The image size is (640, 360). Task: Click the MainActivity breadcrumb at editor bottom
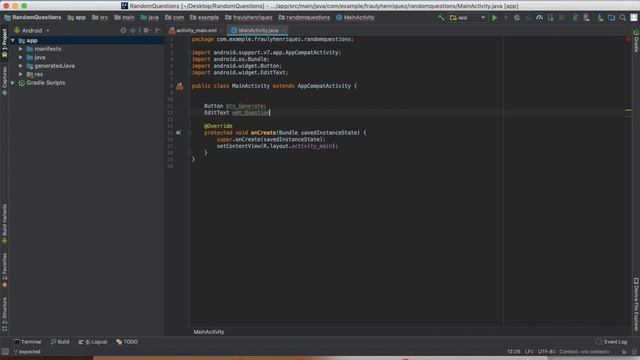coord(209,332)
